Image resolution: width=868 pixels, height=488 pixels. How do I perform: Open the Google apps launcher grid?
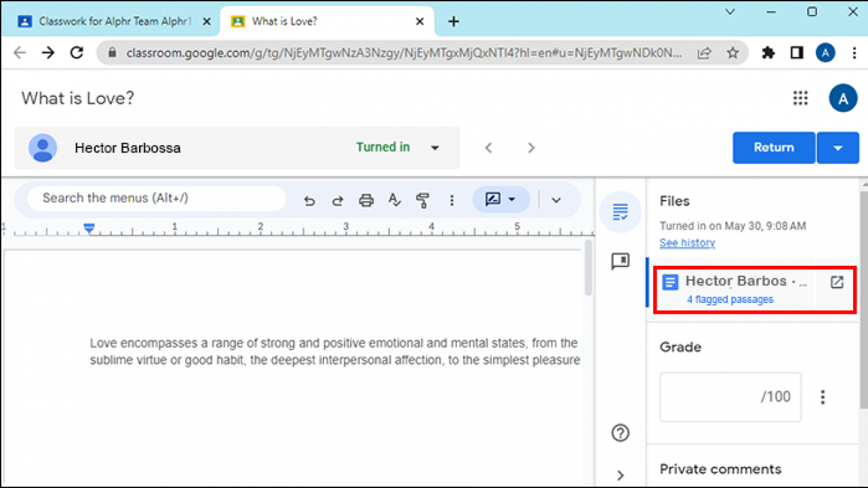800,98
